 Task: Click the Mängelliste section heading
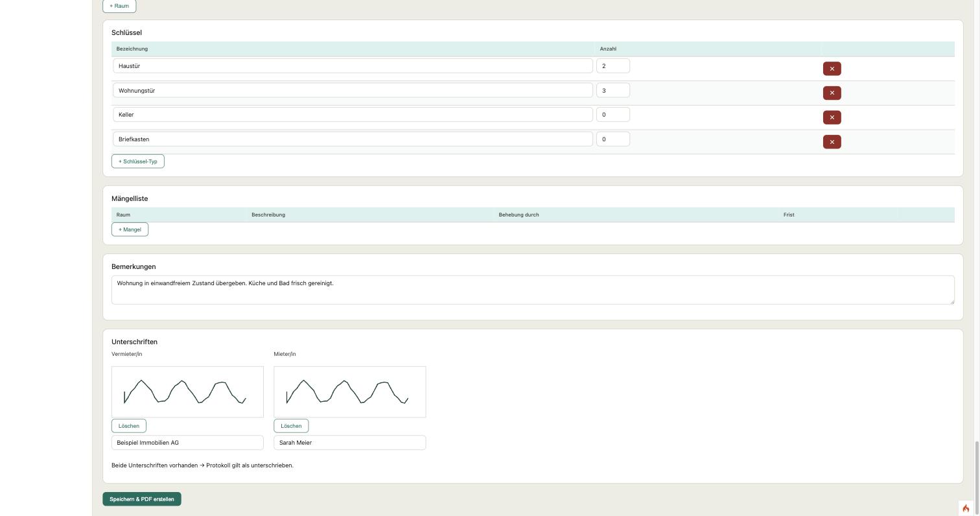[130, 198]
